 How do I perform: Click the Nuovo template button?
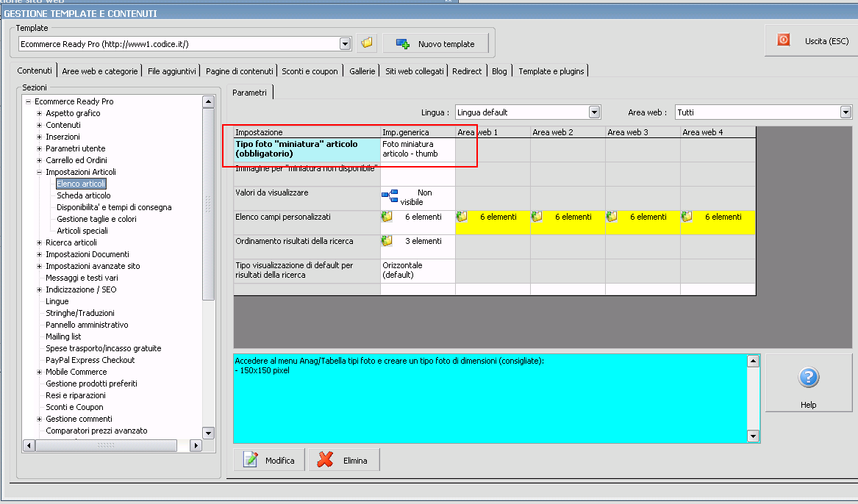(435, 44)
